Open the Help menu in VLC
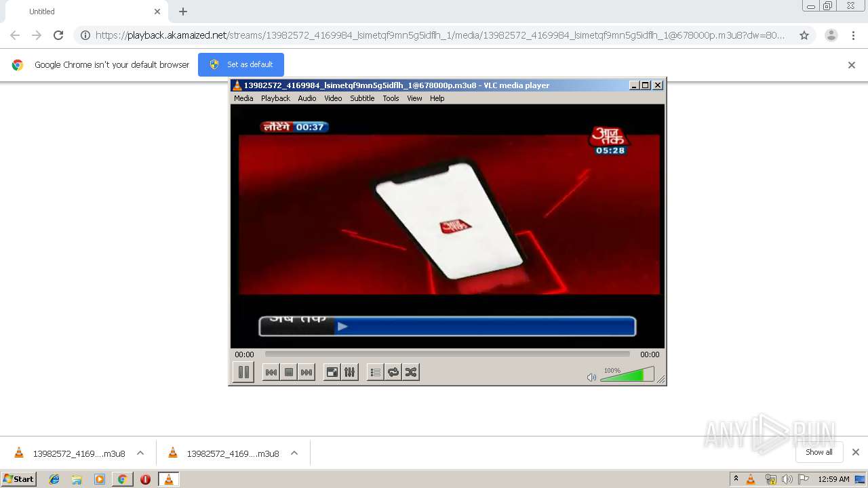The width and height of the screenshot is (868, 488). (x=437, y=98)
